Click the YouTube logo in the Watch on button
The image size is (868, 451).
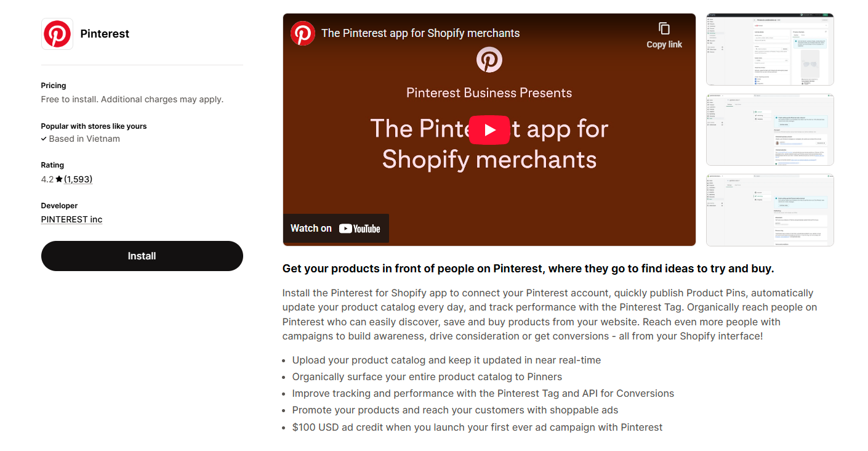(x=360, y=228)
